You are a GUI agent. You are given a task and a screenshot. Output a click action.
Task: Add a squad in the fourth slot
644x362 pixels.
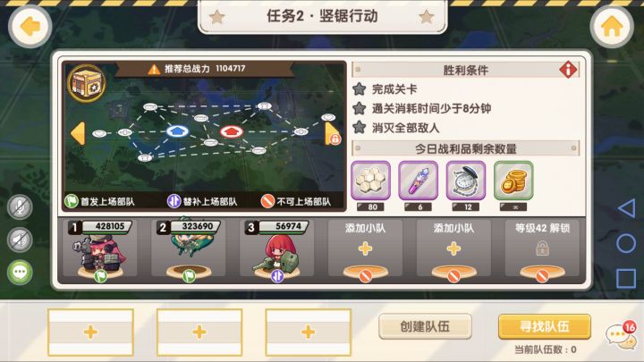[365, 248]
